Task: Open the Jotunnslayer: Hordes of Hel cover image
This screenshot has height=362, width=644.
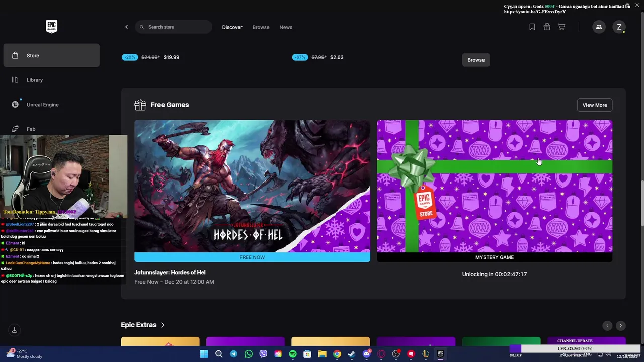Action: (x=252, y=186)
